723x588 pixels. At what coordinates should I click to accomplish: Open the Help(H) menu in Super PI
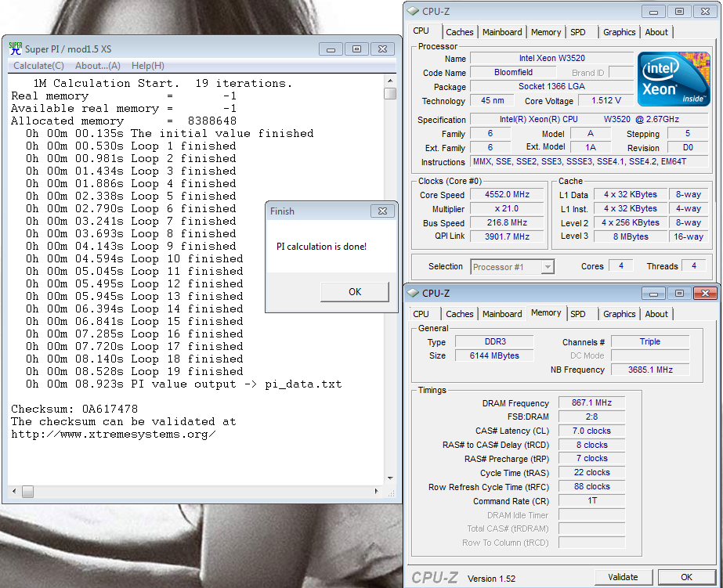pyautogui.click(x=148, y=66)
